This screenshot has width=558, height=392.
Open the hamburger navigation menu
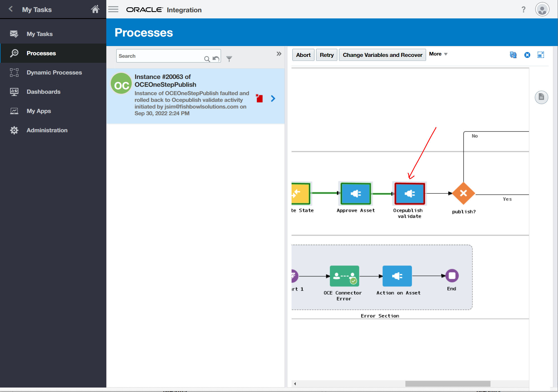[113, 9]
